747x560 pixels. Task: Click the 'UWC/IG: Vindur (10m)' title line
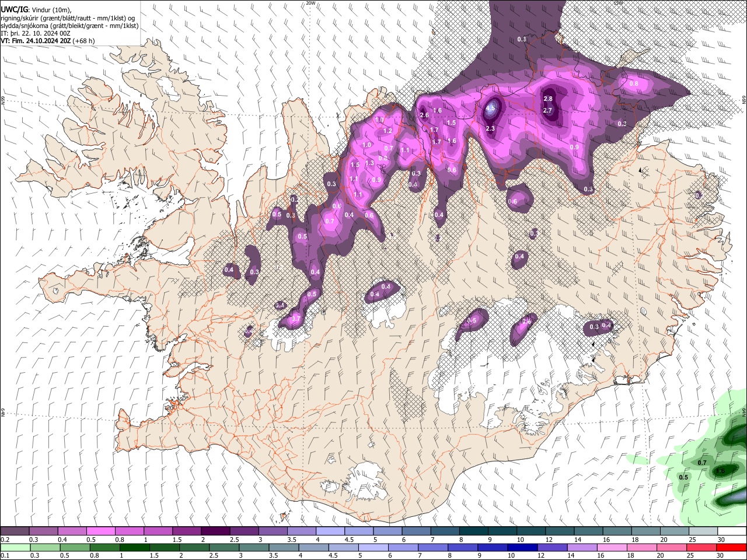tap(36, 9)
